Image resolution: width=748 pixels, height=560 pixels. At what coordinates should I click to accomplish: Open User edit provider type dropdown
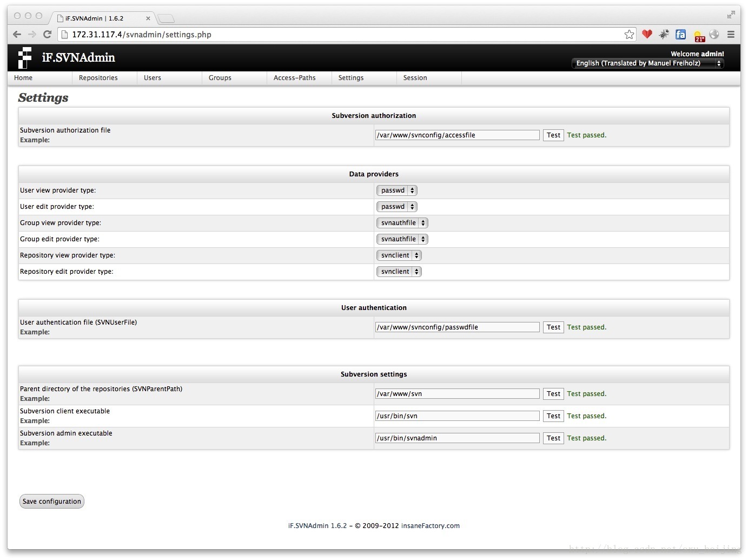397,207
